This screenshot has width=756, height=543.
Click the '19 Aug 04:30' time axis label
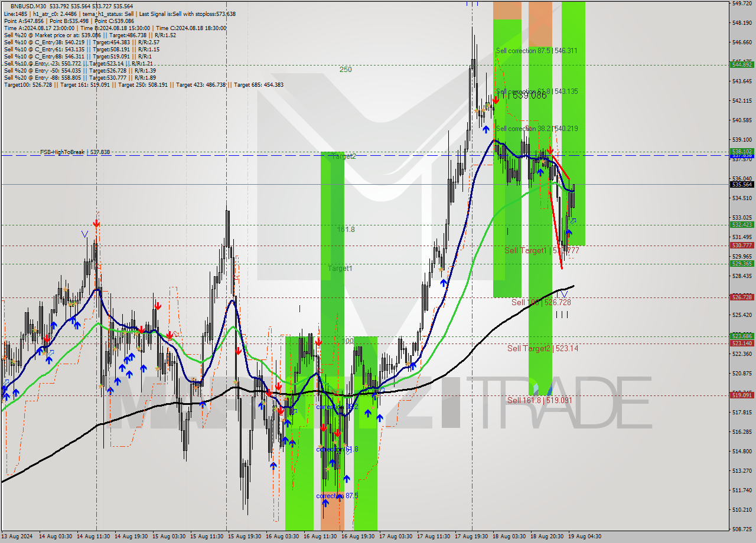point(585,537)
